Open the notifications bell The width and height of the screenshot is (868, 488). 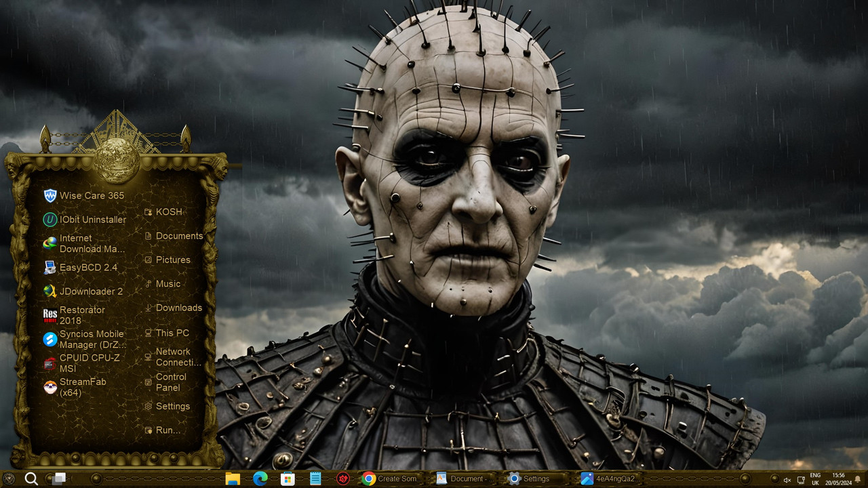pyautogui.click(x=858, y=479)
